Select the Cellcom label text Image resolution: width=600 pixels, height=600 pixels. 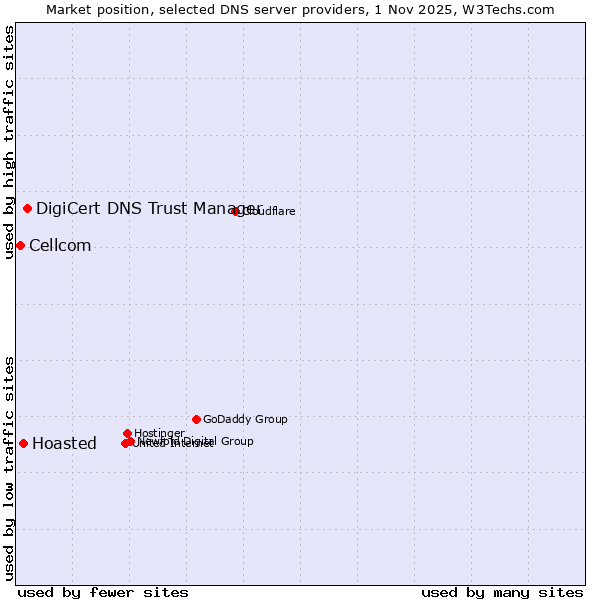[60, 246]
